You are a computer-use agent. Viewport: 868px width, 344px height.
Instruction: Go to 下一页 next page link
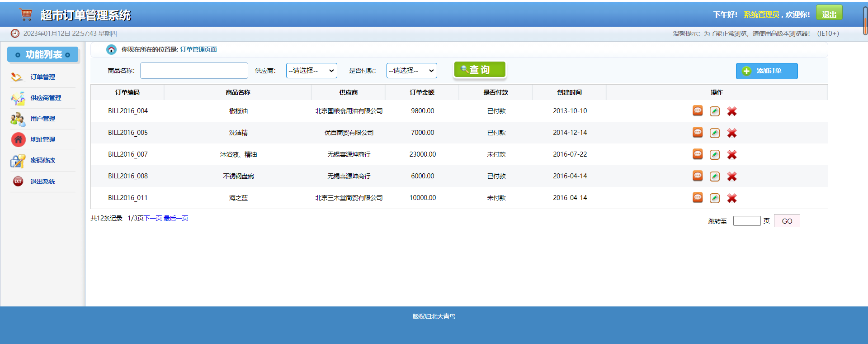click(153, 218)
